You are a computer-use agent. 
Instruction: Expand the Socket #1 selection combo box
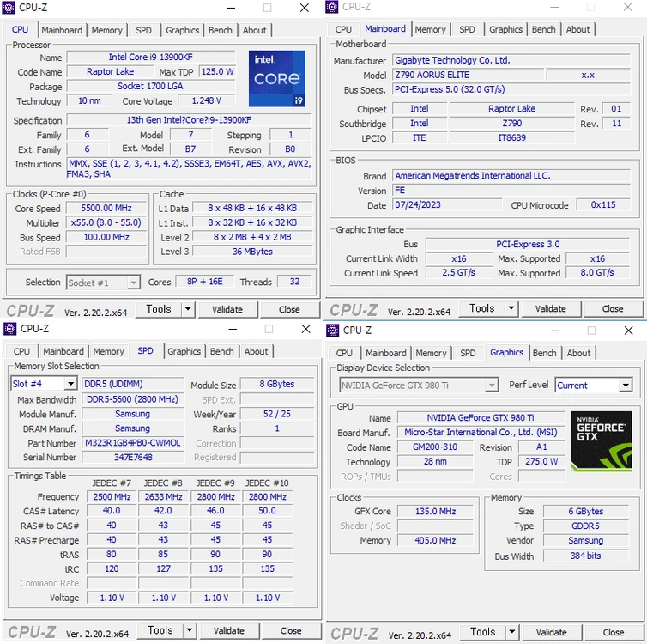133,283
